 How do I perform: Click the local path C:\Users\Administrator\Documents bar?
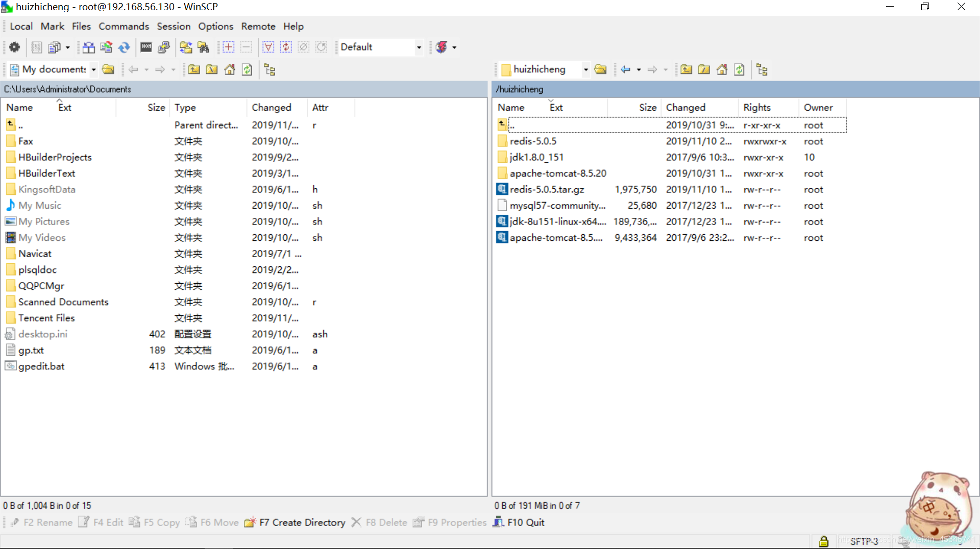click(x=244, y=89)
